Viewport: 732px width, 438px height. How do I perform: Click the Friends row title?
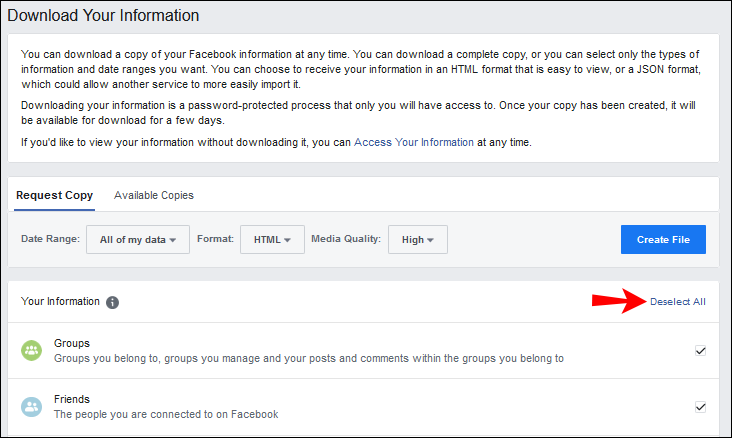[72, 398]
